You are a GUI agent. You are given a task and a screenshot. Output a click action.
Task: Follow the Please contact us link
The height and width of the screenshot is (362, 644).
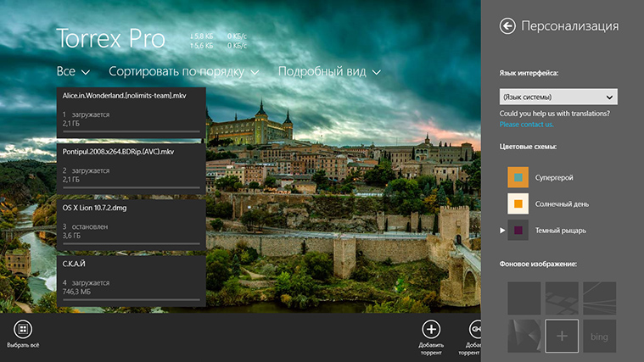(526, 125)
